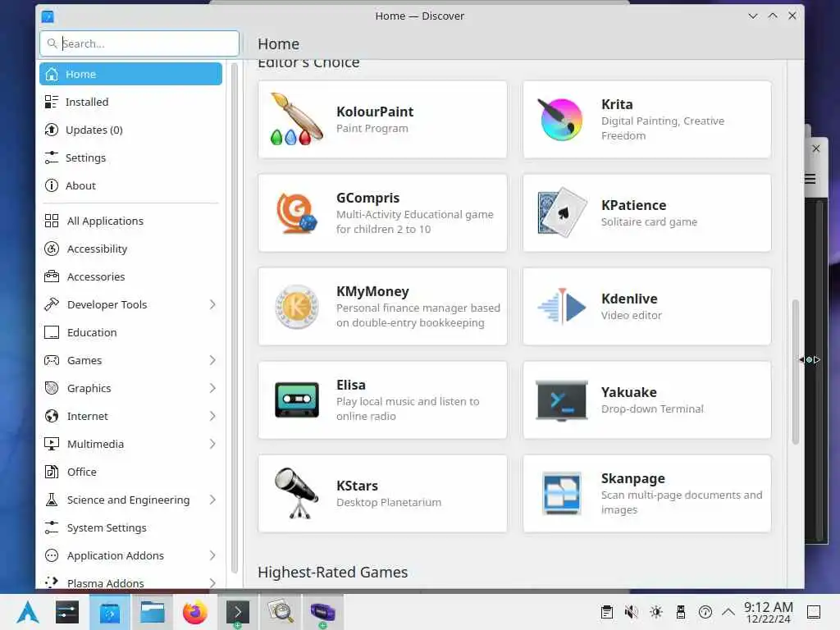Focus the Search input field

coord(139,43)
